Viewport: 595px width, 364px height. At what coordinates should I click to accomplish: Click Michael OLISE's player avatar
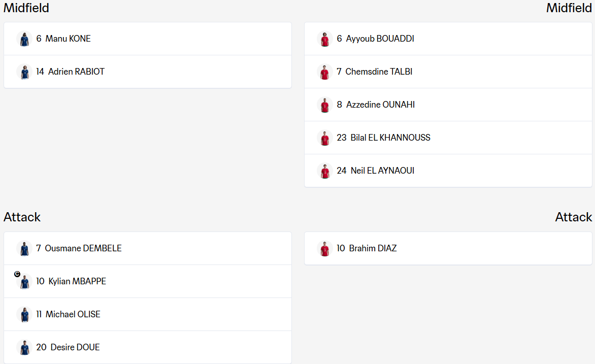(x=24, y=315)
